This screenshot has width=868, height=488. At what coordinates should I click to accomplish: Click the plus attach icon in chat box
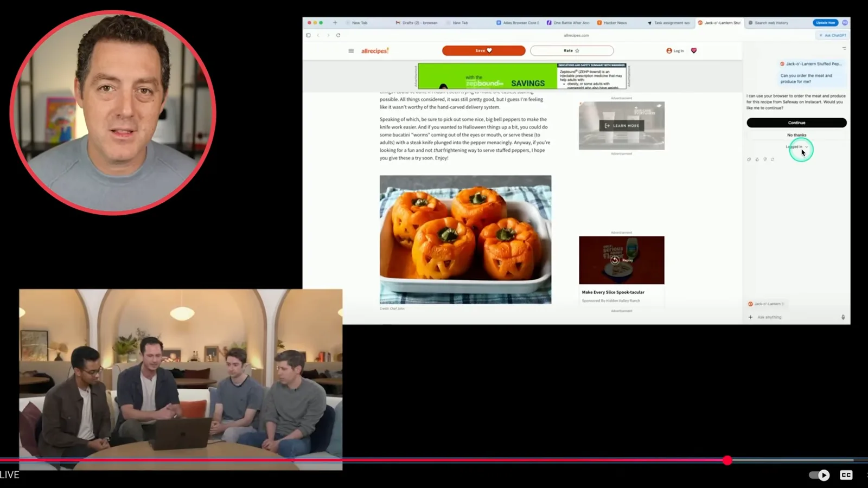pos(750,317)
